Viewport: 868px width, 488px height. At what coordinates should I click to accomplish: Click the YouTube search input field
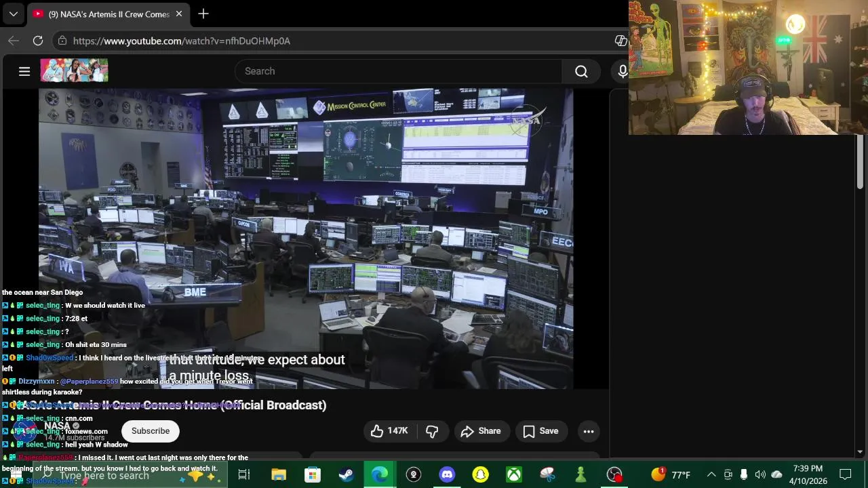click(398, 71)
